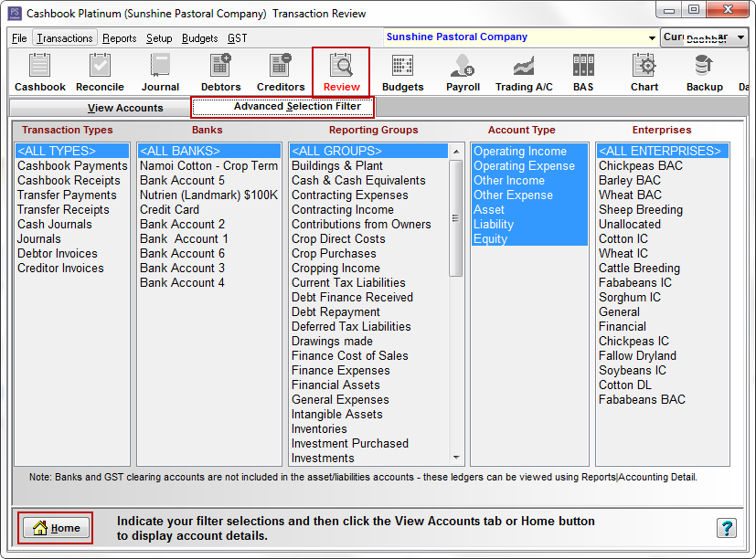Open the Budgets menu in menu bar

[x=199, y=38]
